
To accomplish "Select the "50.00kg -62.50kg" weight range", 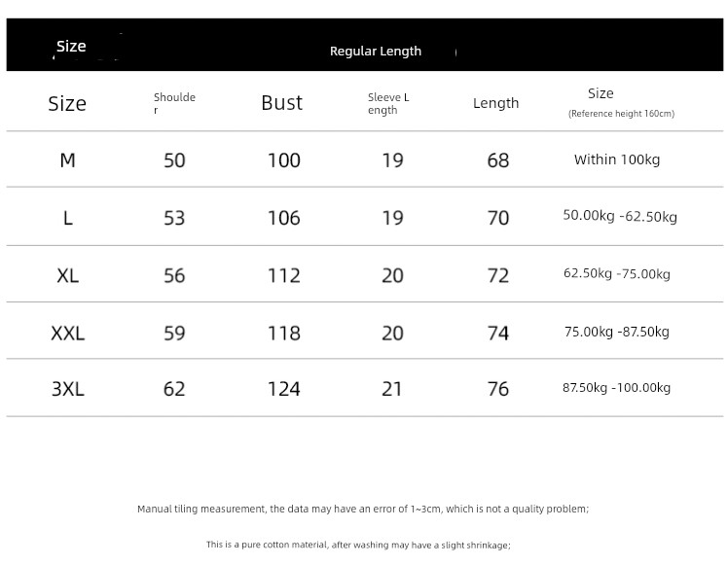I will tap(620, 216).
